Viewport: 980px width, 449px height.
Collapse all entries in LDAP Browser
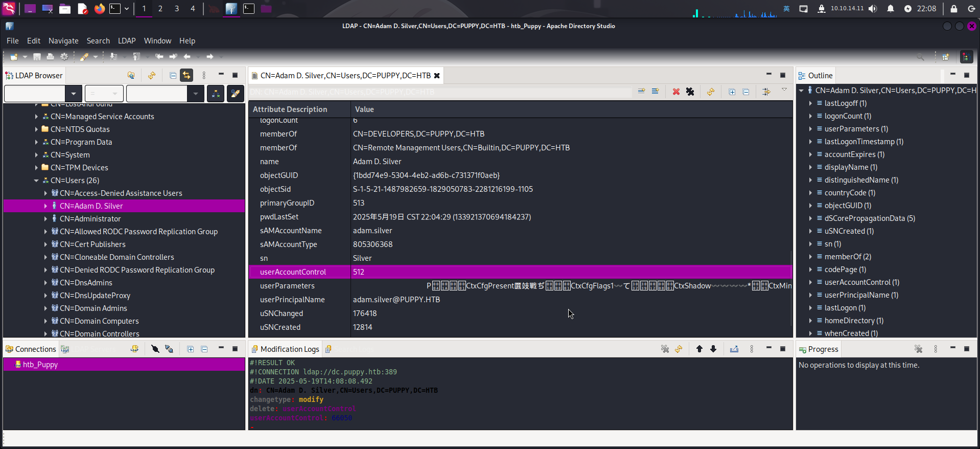coord(173,76)
